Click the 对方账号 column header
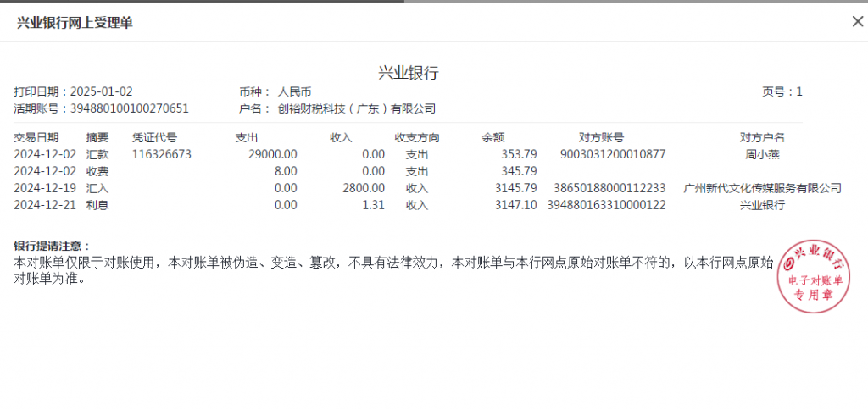Viewport: 868px width, 410px height. click(x=601, y=138)
